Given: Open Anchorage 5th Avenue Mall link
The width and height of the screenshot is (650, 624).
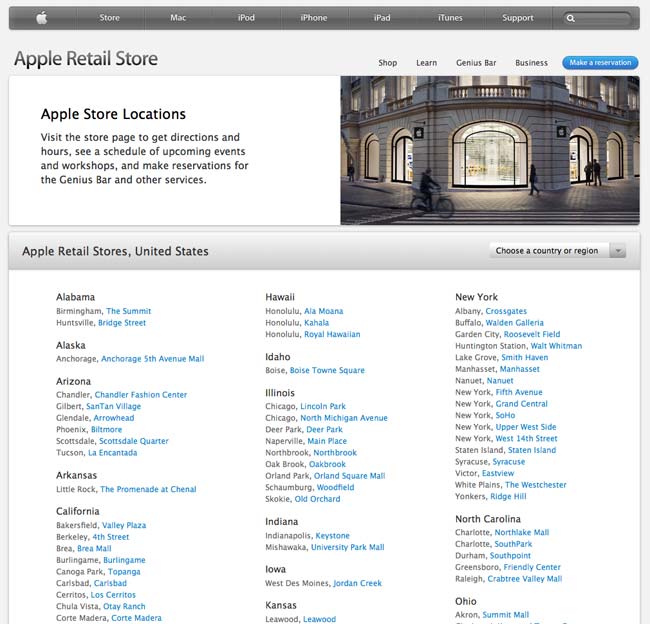Looking at the screenshot, I should (x=153, y=359).
